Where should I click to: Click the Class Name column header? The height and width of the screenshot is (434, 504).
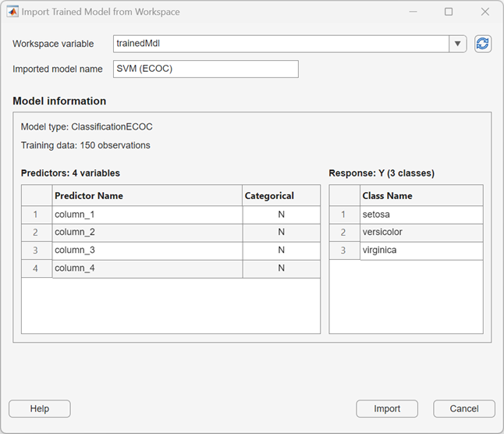[421, 196]
